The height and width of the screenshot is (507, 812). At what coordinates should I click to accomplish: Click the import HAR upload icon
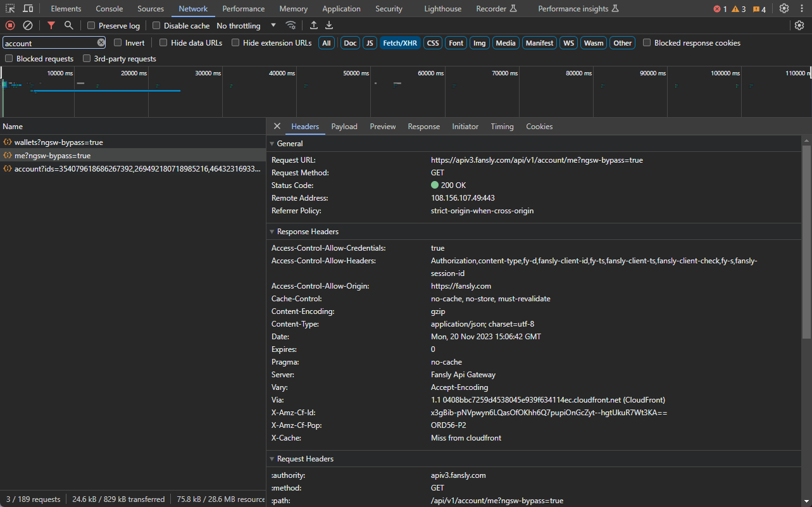point(314,25)
